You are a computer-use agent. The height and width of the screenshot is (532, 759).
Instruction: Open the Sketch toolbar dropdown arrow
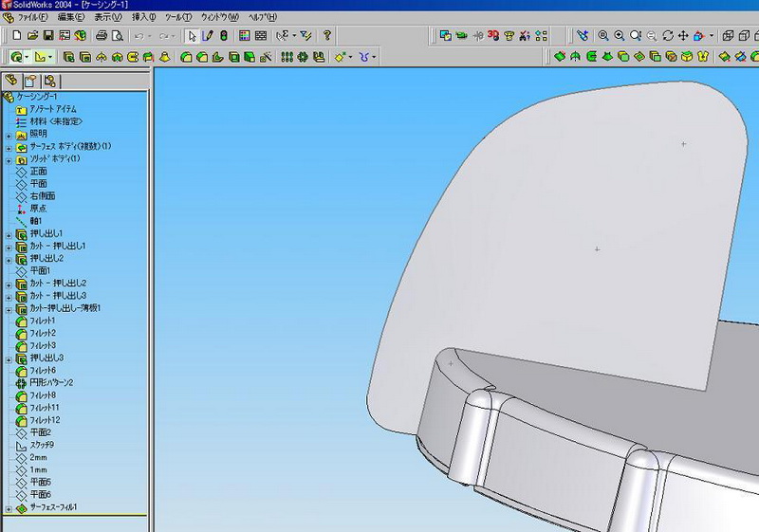pyautogui.click(x=50, y=57)
